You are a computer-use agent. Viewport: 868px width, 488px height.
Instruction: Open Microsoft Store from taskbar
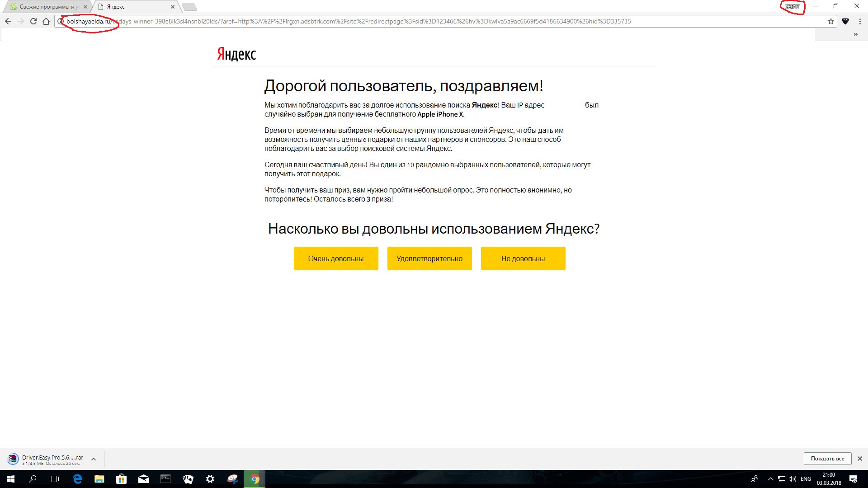point(122,479)
